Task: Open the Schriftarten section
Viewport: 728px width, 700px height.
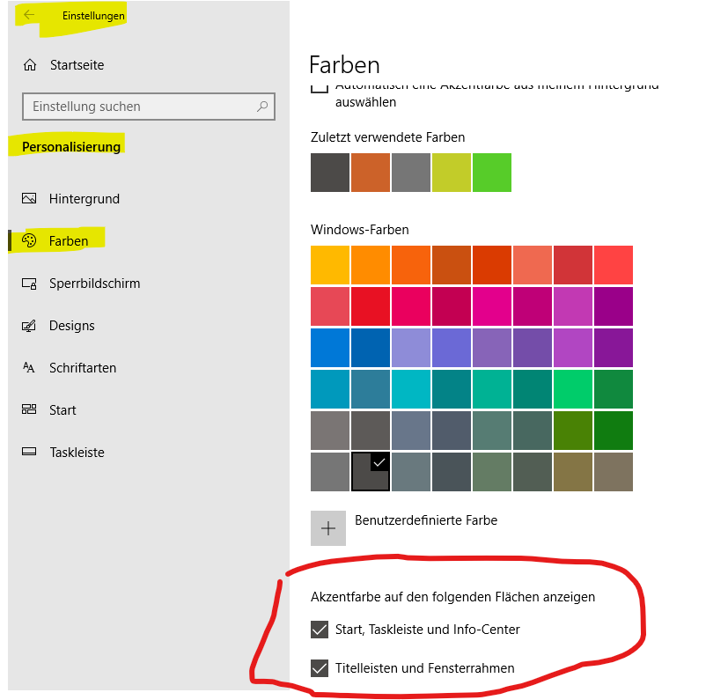Action: (x=83, y=368)
